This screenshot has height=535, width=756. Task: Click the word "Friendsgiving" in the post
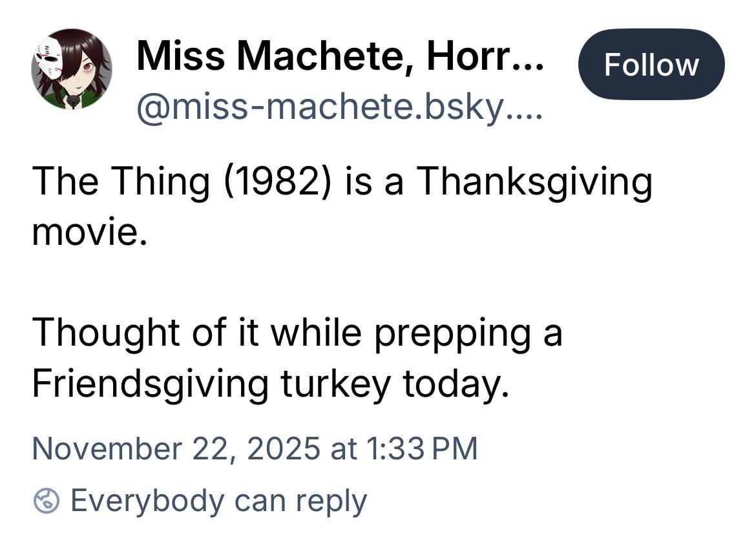tap(150, 383)
